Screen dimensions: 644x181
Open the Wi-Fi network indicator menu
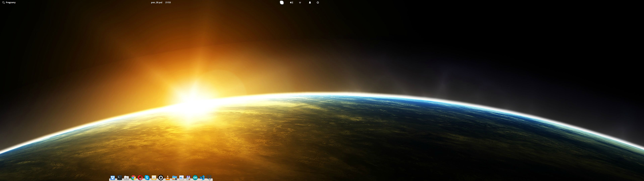[300, 2]
